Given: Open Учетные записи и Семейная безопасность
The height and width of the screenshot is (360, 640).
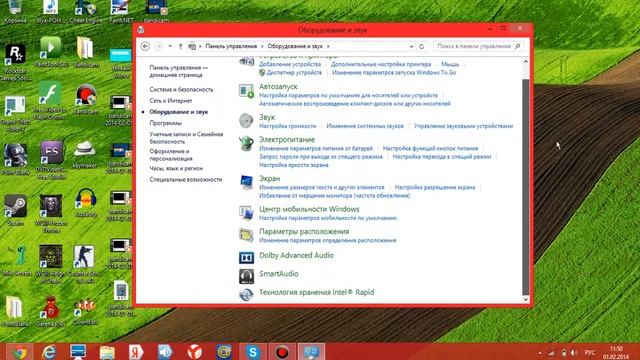Looking at the screenshot, I should pyautogui.click(x=186, y=138).
